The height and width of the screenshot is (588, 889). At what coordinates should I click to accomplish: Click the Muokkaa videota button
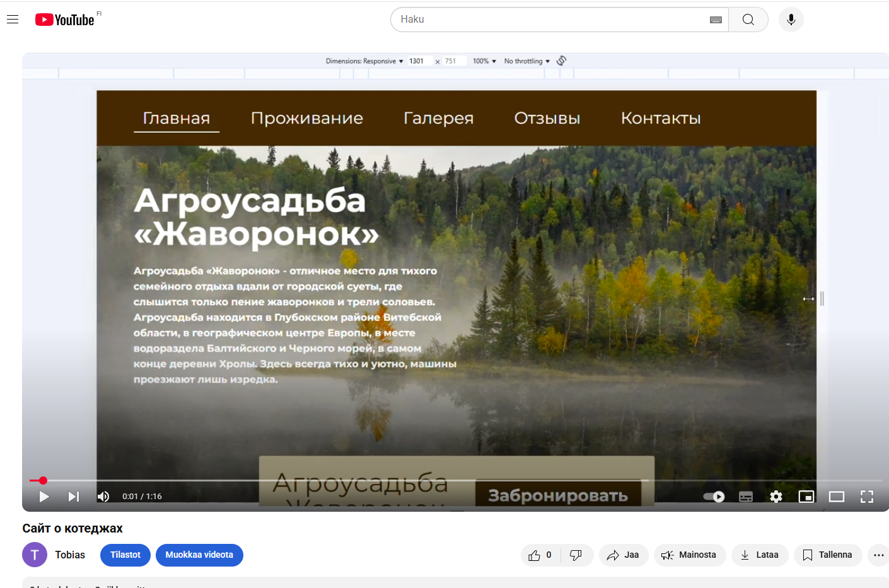[199, 555]
